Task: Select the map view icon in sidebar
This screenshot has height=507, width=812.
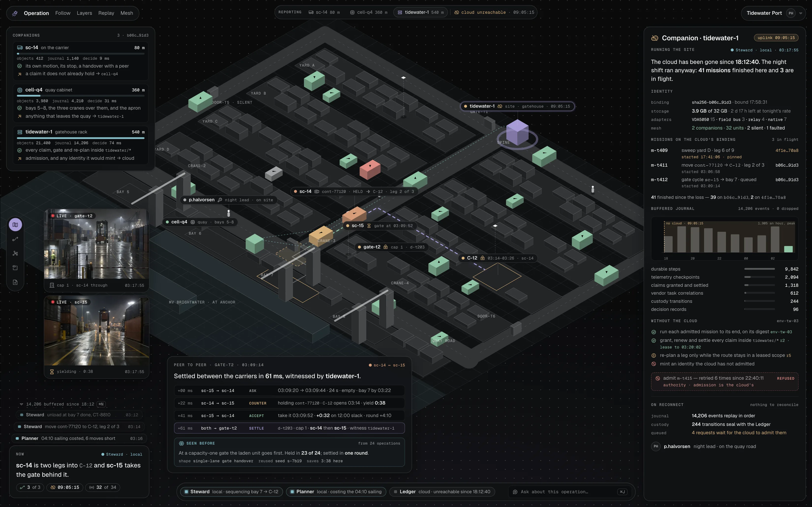Action: point(15,225)
